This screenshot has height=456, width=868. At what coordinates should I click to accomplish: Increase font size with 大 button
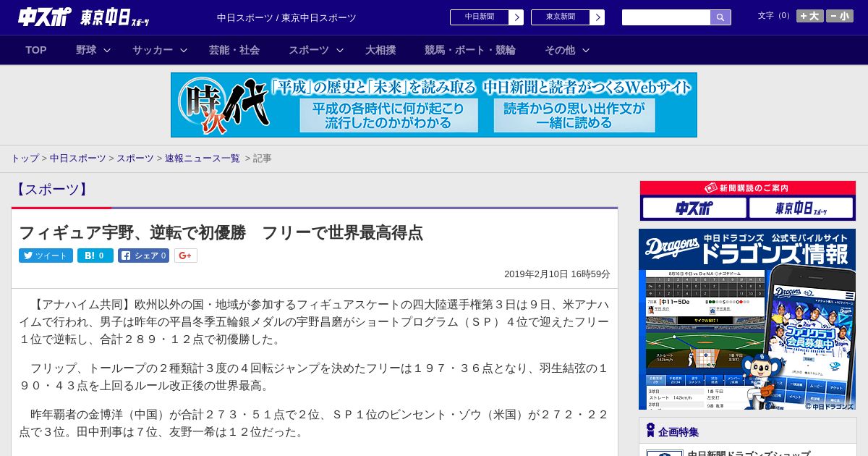click(x=810, y=16)
